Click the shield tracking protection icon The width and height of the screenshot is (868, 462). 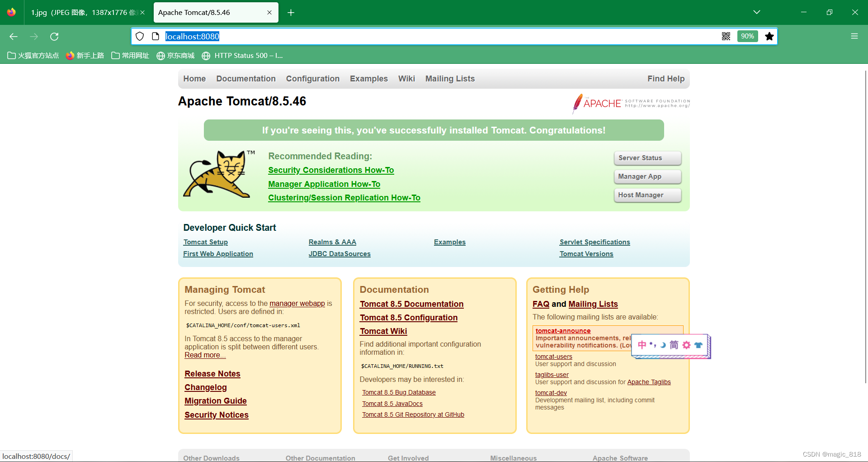coord(140,36)
